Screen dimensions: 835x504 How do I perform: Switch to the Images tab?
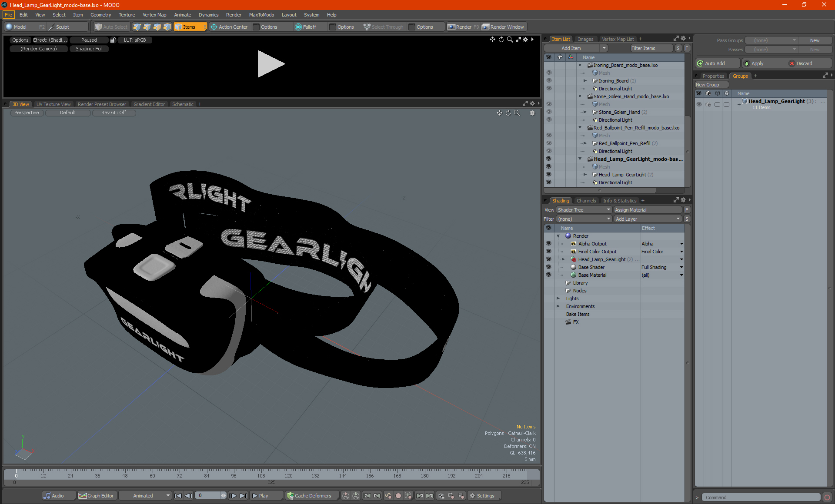(585, 39)
